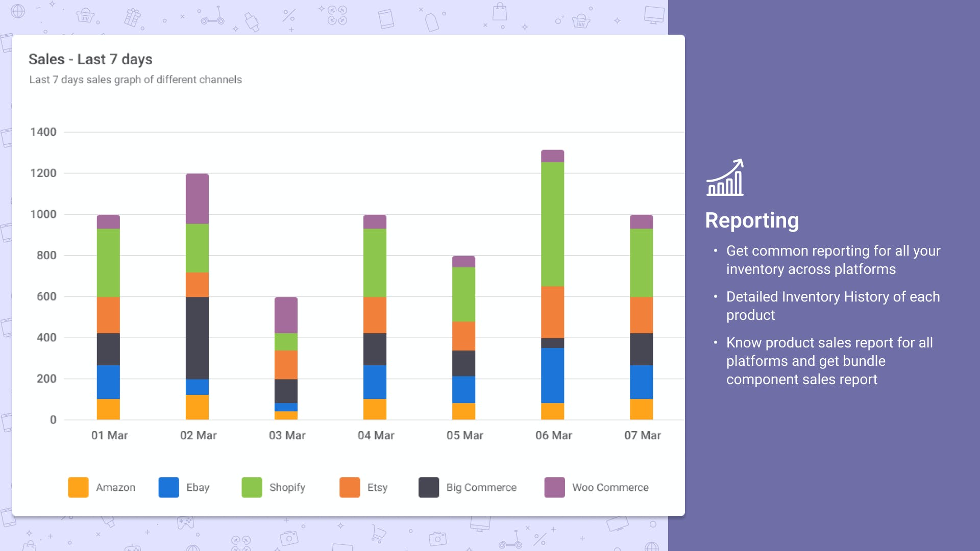The width and height of the screenshot is (980, 551).
Task: Select Big Commerce segment on 02 Mar bar
Action: (197, 338)
